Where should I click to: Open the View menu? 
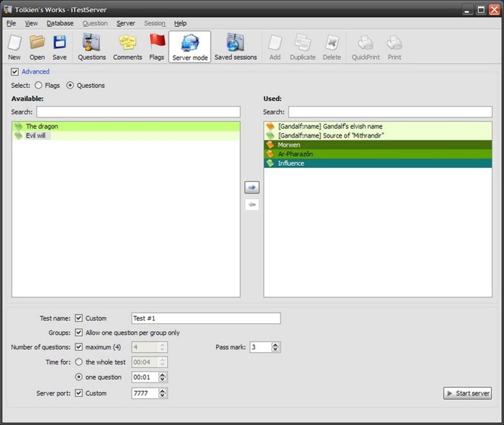tap(31, 23)
